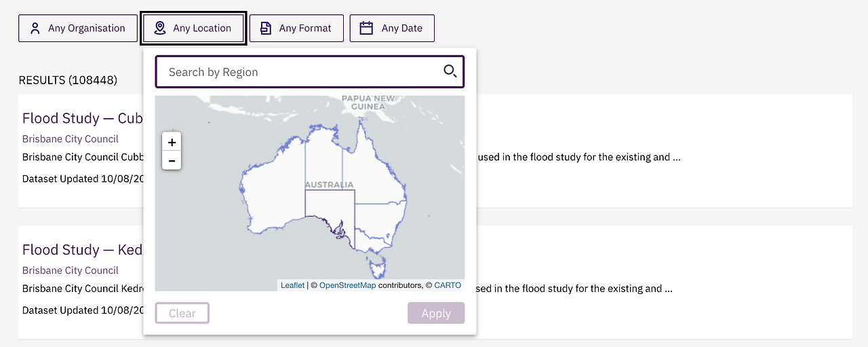Click the person icon on Any Organisation
Image resolution: width=868 pixels, height=347 pixels.
36,29
